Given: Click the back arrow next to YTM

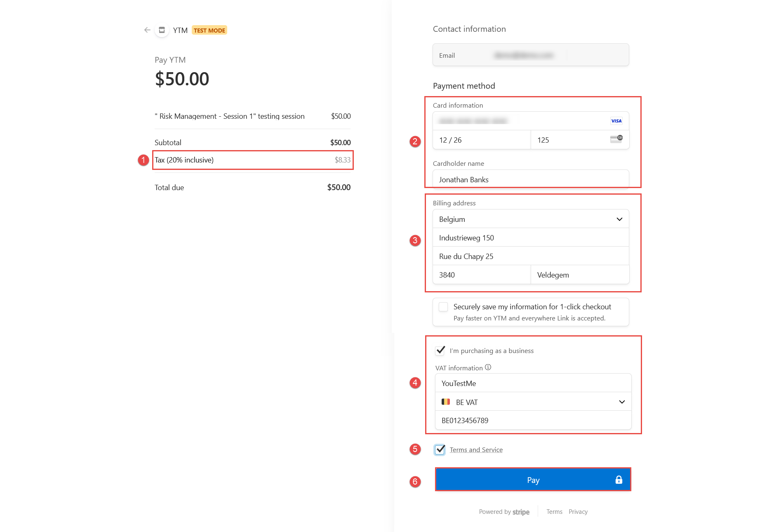Looking at the screenshot, I should tap(147, 30).
